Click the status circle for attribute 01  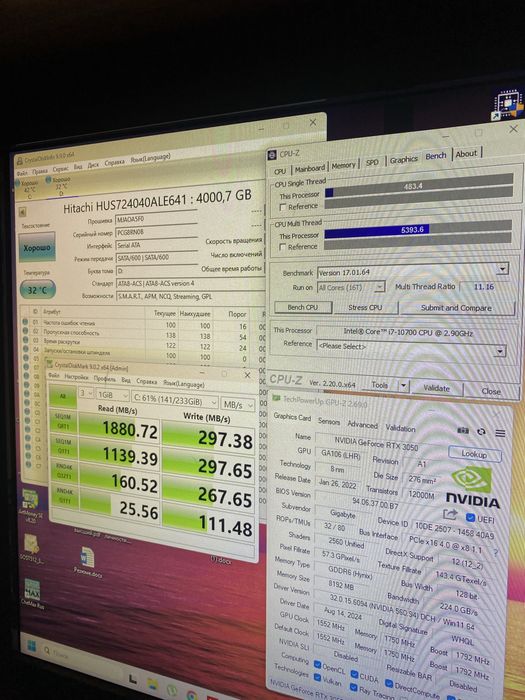pos(25,322)
